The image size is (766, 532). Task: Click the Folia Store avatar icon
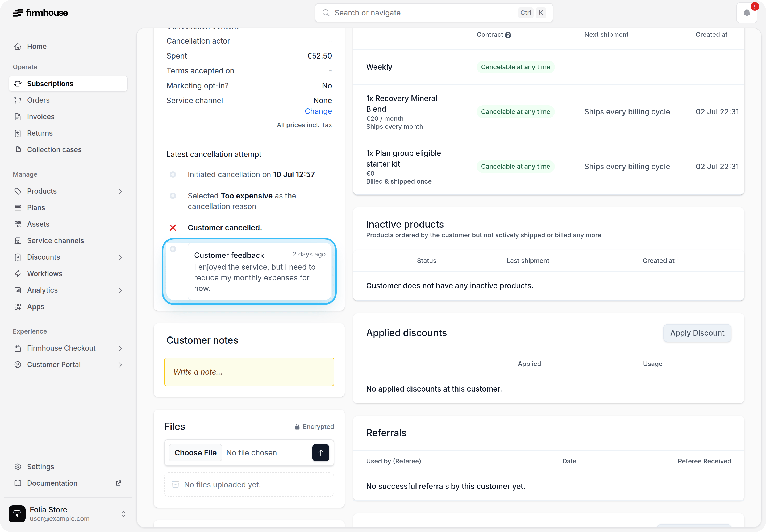[x=17, y=514]
